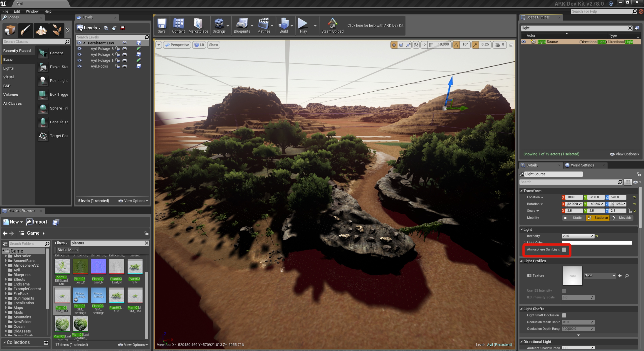Hide the Ayil_Rocks level with its eye icon
Image resolution: width=644 pixels, height=351 pixels.
[x=79, y=66]
